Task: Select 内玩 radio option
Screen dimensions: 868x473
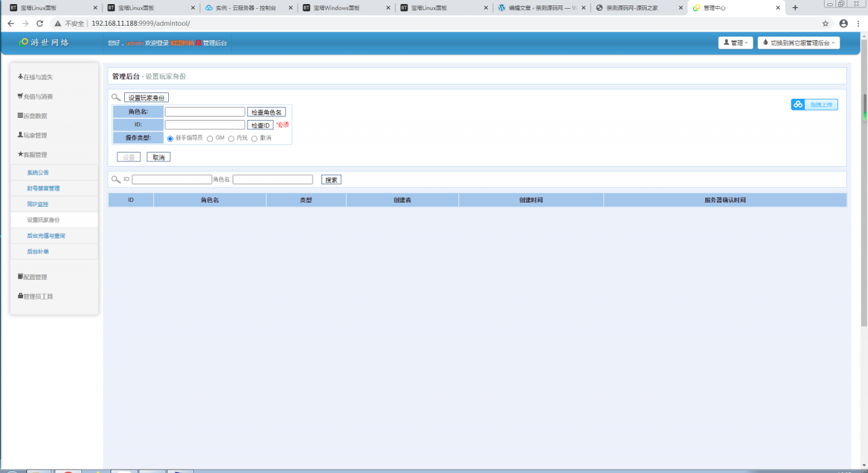Action: pyautogui.click(x=231, y=138)
